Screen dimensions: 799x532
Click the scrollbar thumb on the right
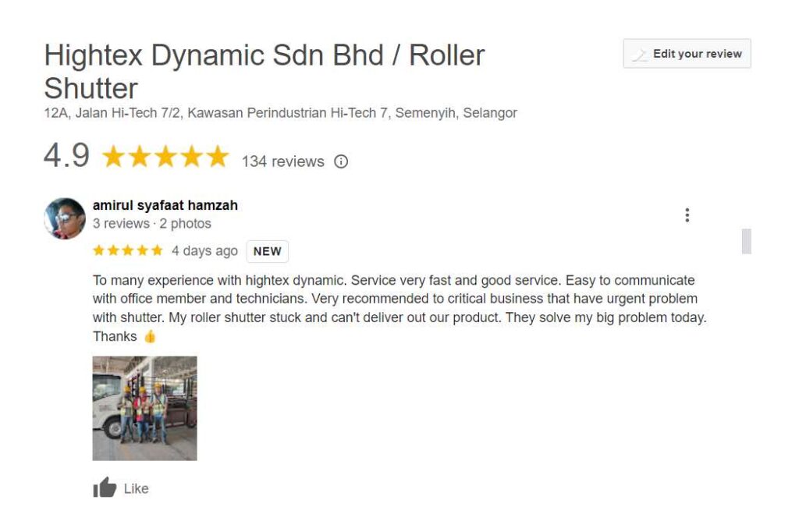tap(747, 241)
